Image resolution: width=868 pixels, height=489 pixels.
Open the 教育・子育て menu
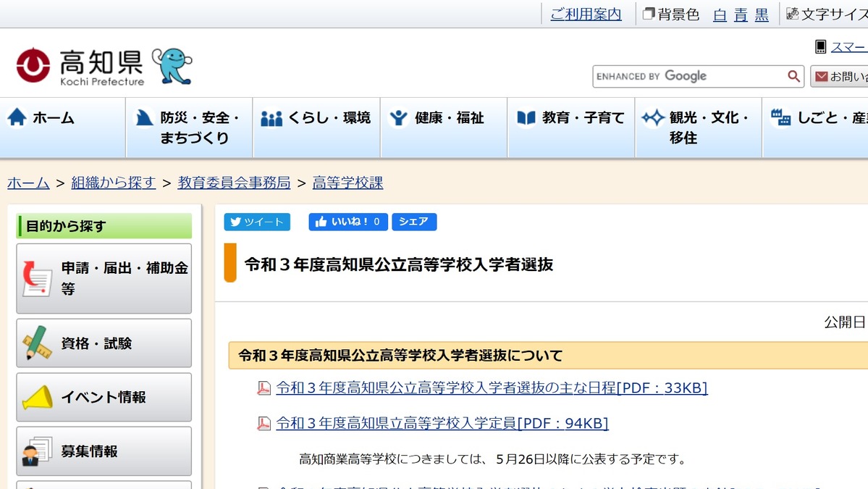pos(571,128)
